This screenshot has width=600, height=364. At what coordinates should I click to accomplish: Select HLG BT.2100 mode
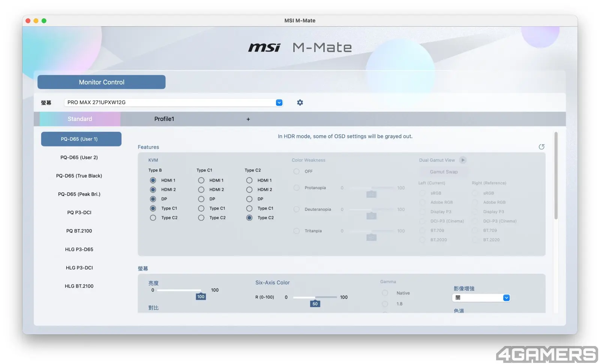[79, 286]
